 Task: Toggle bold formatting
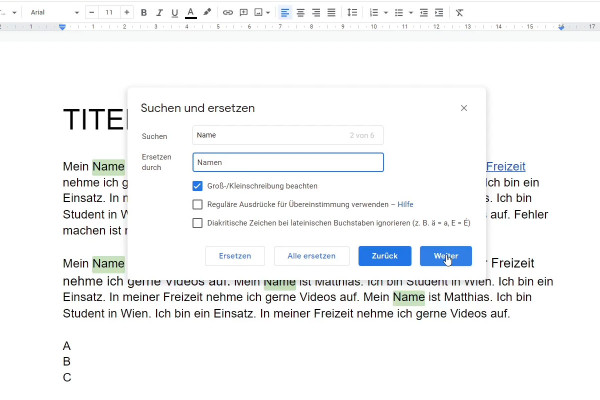(144, 13)
